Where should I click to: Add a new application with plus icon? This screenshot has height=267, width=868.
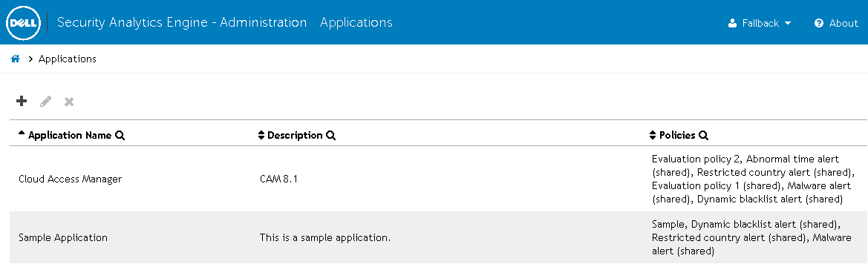click(x=22, y=101)
